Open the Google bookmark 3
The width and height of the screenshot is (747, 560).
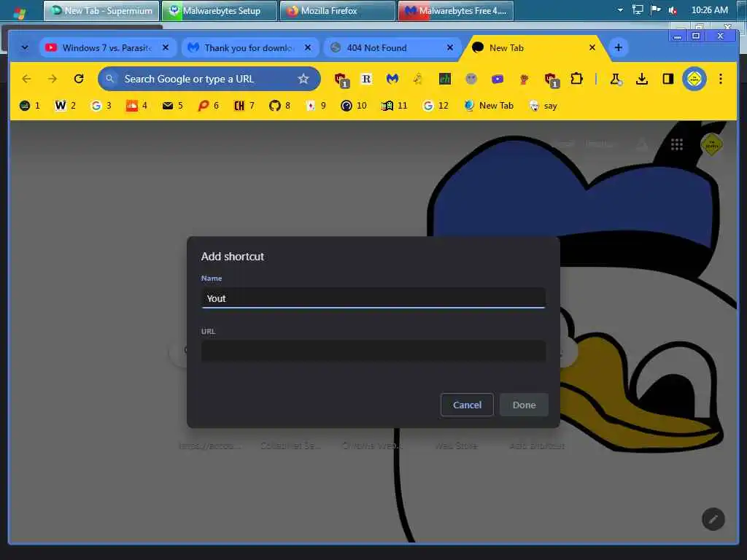coord(101,106)
